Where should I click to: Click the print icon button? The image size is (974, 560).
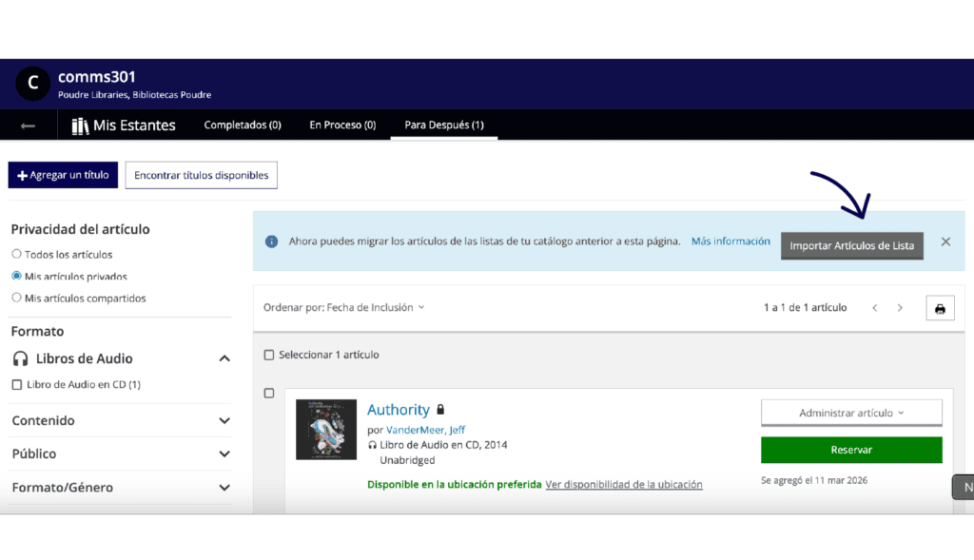pyautogui.click(x=940, y=308)
